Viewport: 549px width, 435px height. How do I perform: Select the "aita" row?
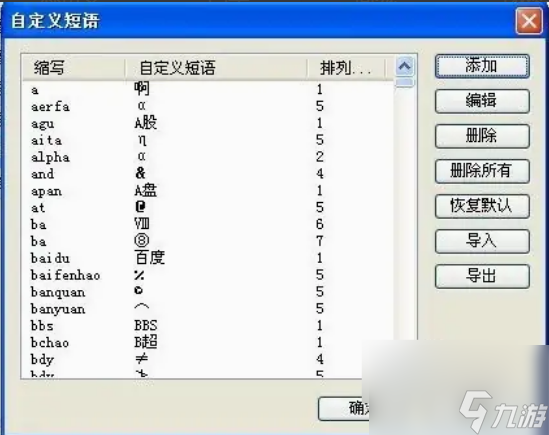[x=208, y=140]
